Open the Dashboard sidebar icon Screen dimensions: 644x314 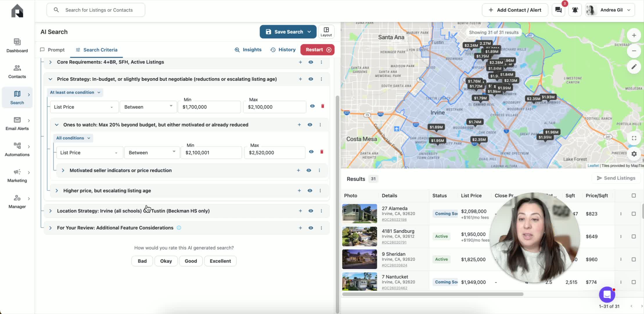[17, 45]
